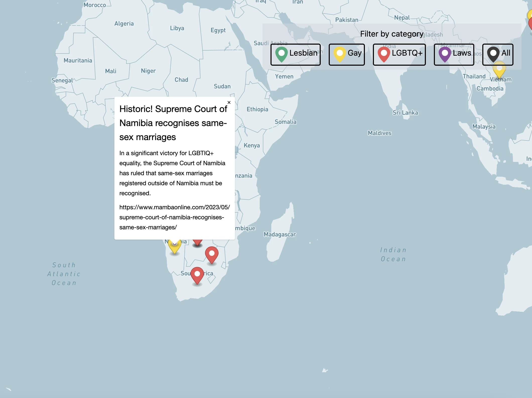Screen dimensions: 532x398
Task: Click the "Filter by category" heading
Action: 391,34
